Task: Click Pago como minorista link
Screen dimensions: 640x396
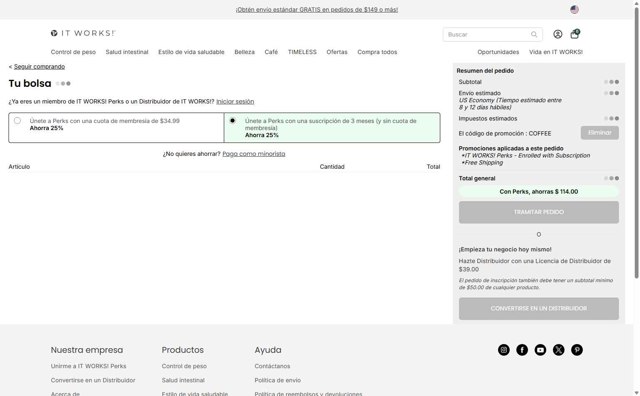Action: [254, 154]
